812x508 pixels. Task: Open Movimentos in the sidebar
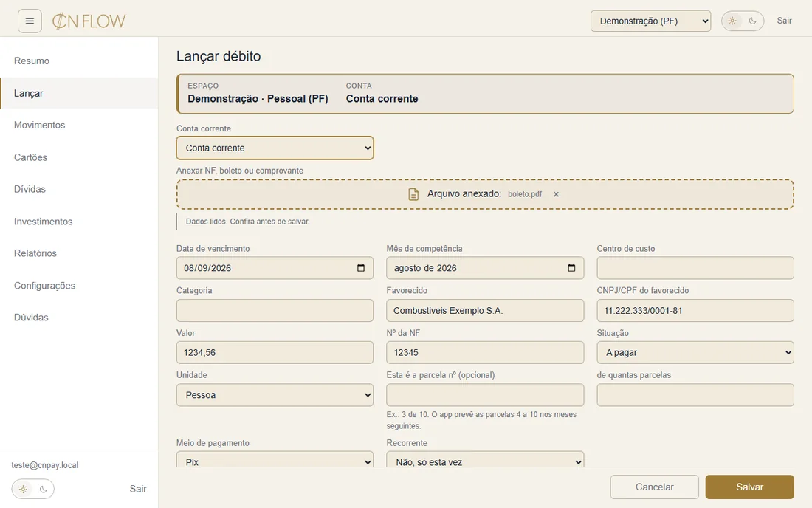[x=79, y=126]
